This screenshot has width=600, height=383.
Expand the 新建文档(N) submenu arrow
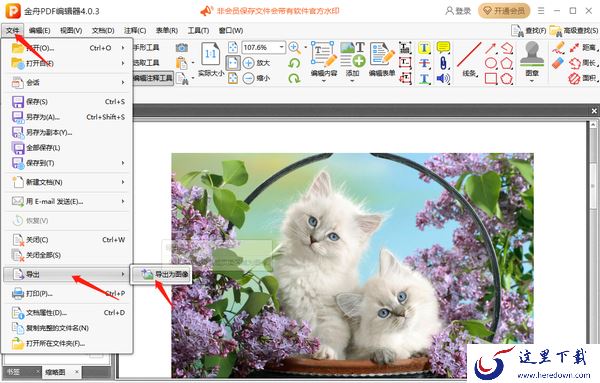[123, 182]
